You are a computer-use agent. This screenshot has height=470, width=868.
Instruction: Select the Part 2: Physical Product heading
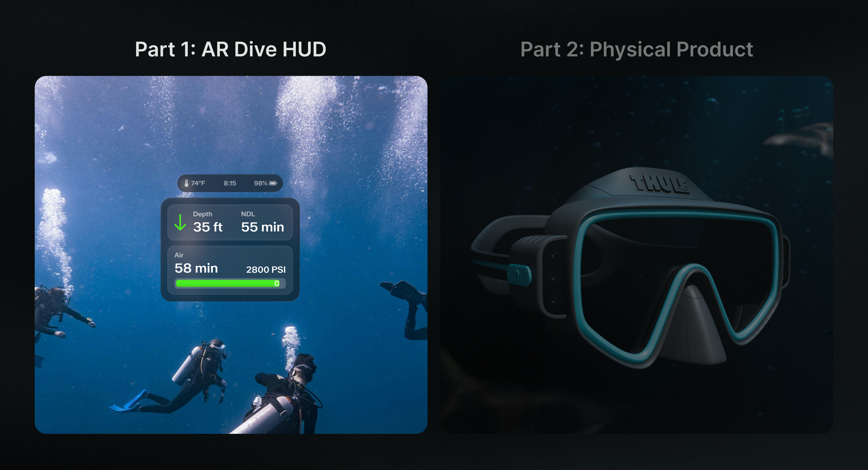(636, 49)
